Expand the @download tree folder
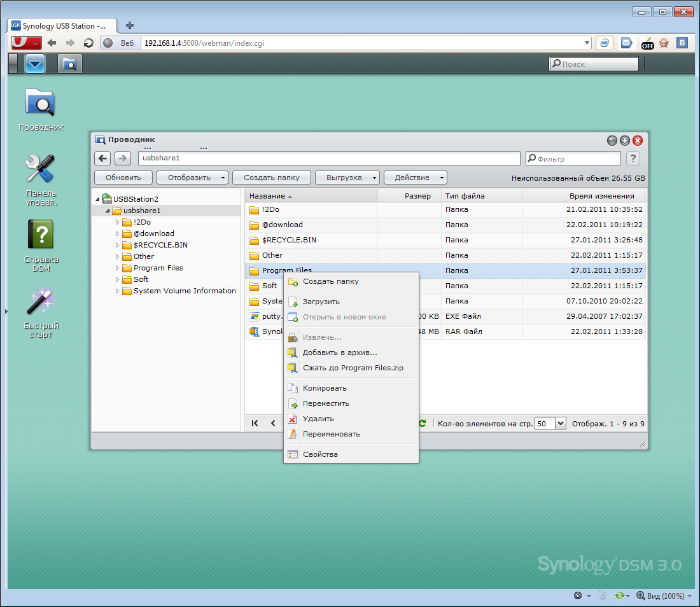Image resolution: width=700 pixels, height=607 pixels. click(118, 234)
